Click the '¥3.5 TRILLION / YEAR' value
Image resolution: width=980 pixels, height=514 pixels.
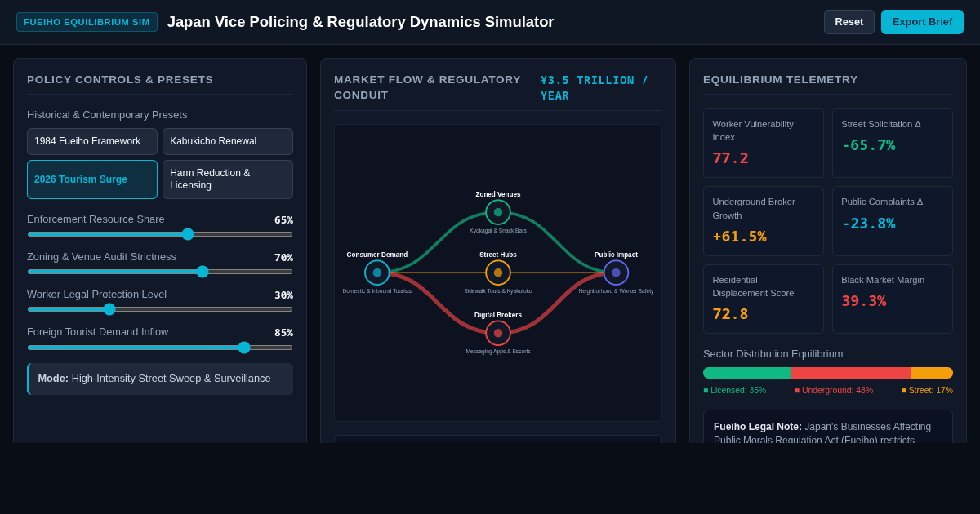tap(595, 88)
